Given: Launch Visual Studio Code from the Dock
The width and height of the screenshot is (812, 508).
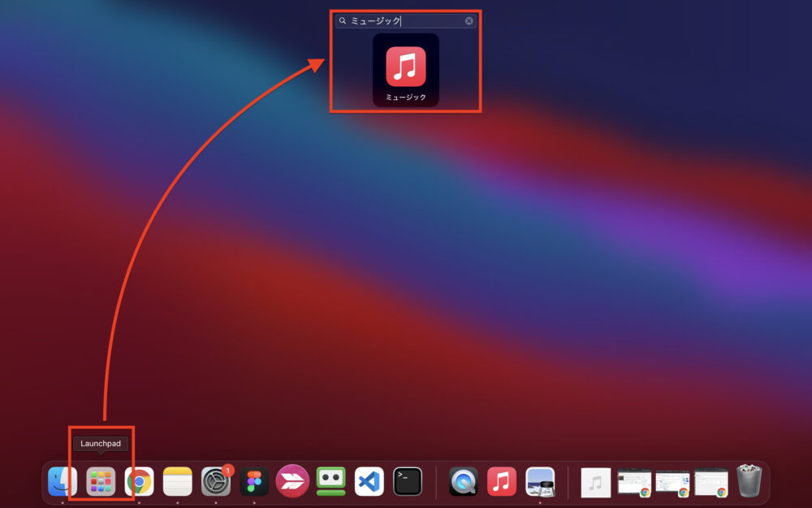Looking at the screenshot, I should (369, 481).
